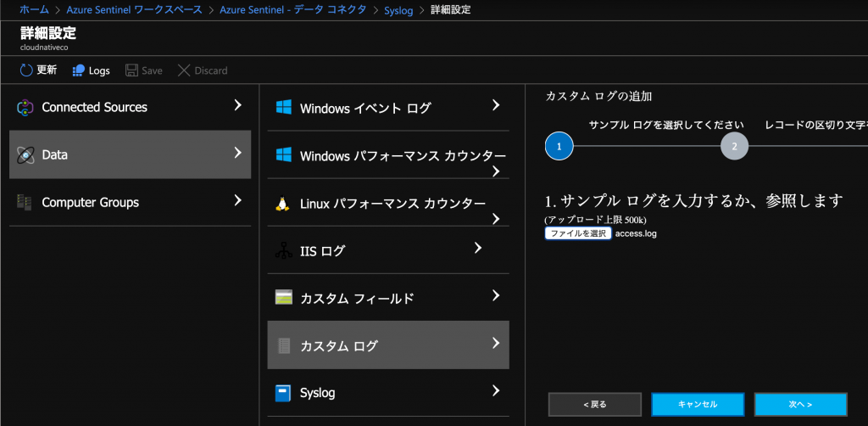This screenshot has width=868, height=426.
Task: Click the カスタム ログの追加 heading
Action: pyautogui.click(x=599, y=97)
